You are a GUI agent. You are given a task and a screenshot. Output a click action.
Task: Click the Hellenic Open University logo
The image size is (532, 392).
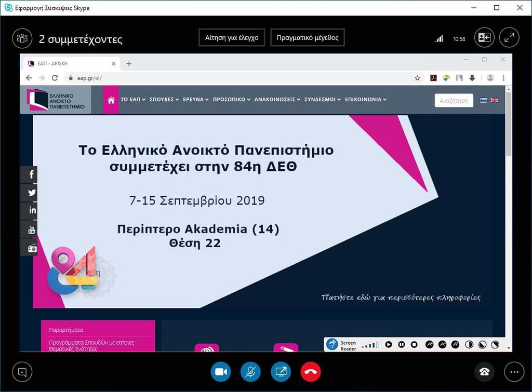(x=56, y=99)
